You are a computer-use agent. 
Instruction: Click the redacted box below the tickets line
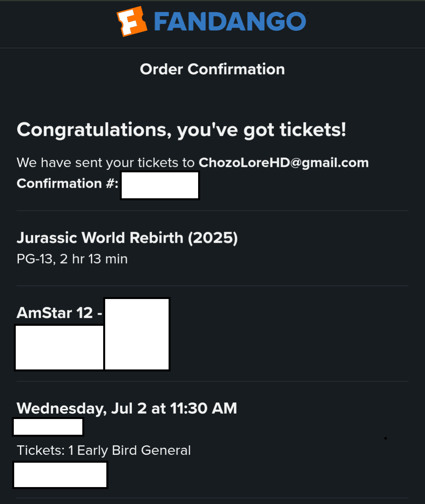click(60, 475)
